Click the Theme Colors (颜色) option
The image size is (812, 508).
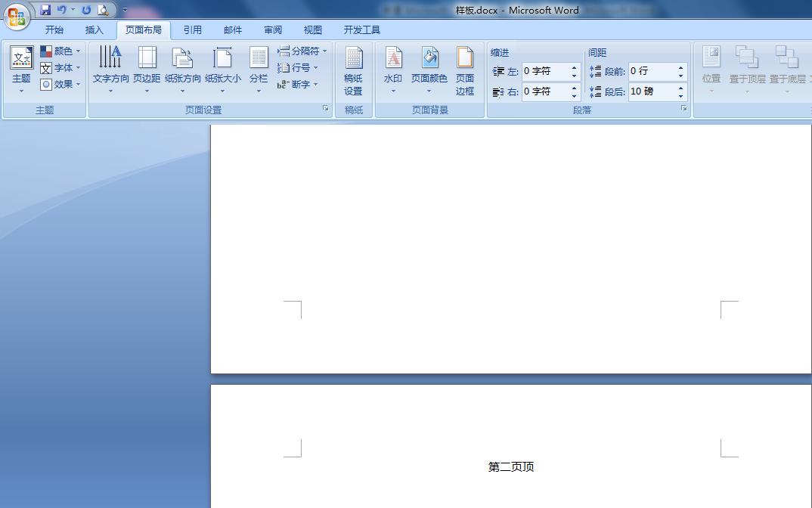point(60,51)
